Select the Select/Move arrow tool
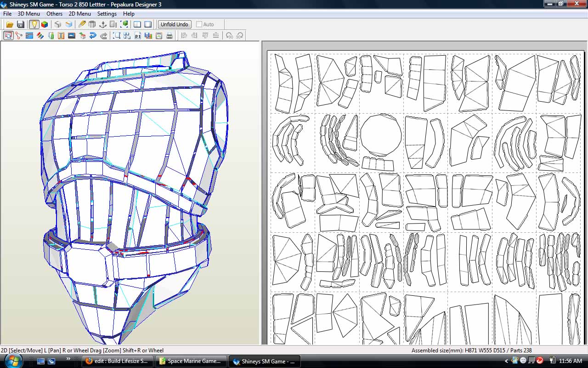 [8, 35]
